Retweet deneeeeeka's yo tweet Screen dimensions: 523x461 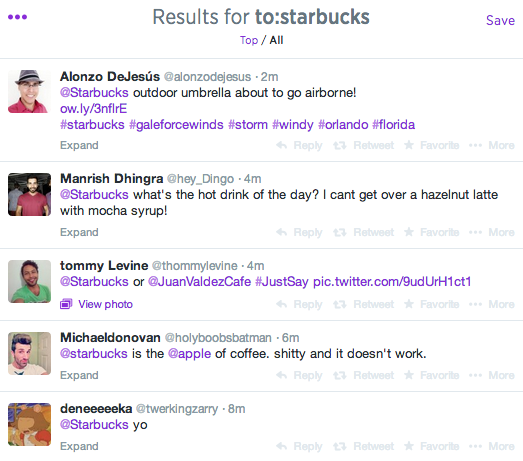coord(364,447)
